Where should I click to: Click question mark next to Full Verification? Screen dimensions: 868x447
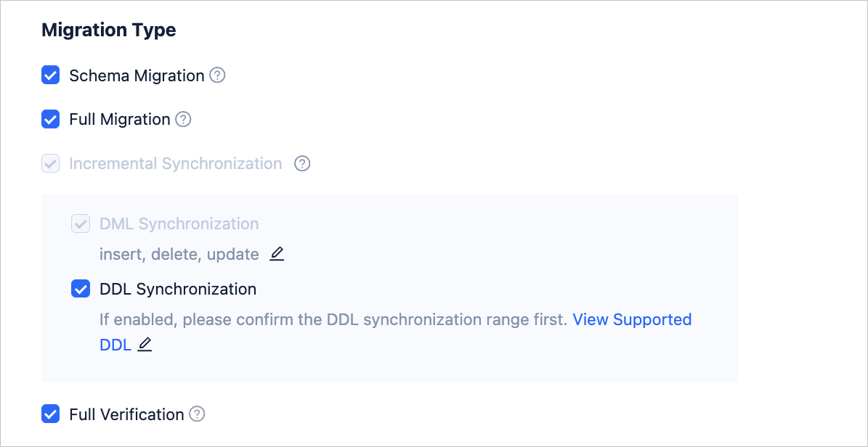tap(197, 414)
